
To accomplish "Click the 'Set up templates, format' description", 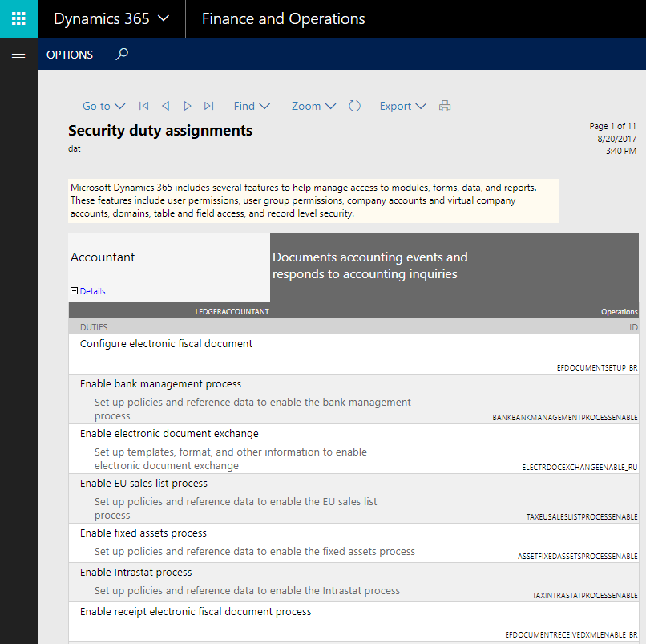I will pos(231,459).
